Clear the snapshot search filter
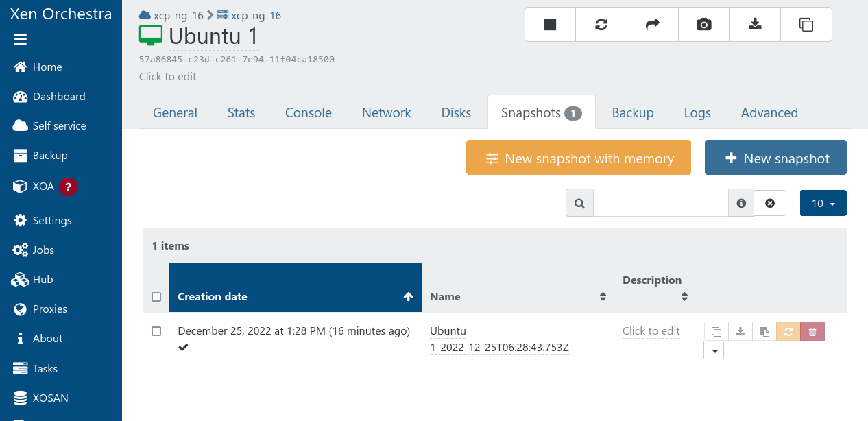Image resolution: width=868 pixels, height=421 pixels. (x=770, y=203)
